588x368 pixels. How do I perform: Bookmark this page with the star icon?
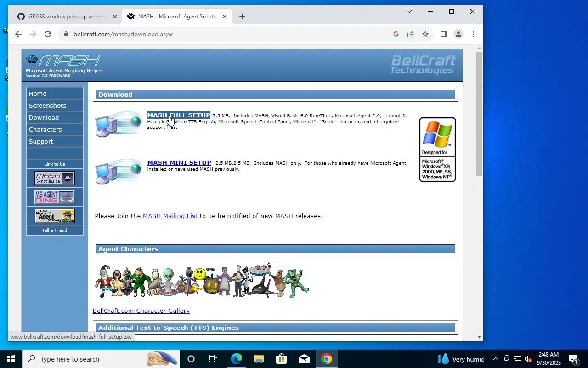coord(425,34)
